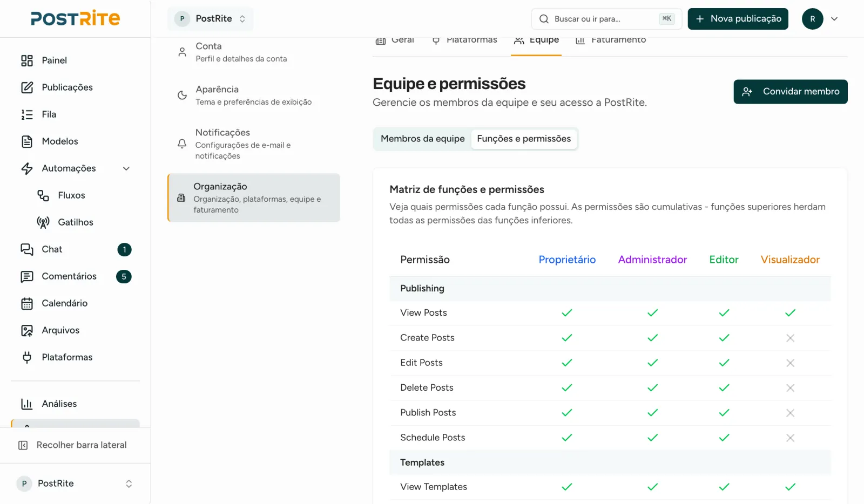Open Painel dashboard icon in sidebar

click(x=27, y=60)
